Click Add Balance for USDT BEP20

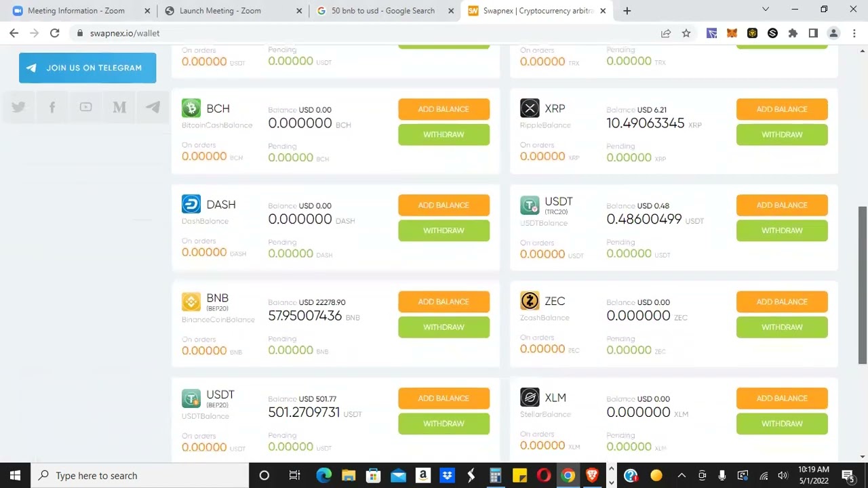pyautogui.click(x=443, y=399)
